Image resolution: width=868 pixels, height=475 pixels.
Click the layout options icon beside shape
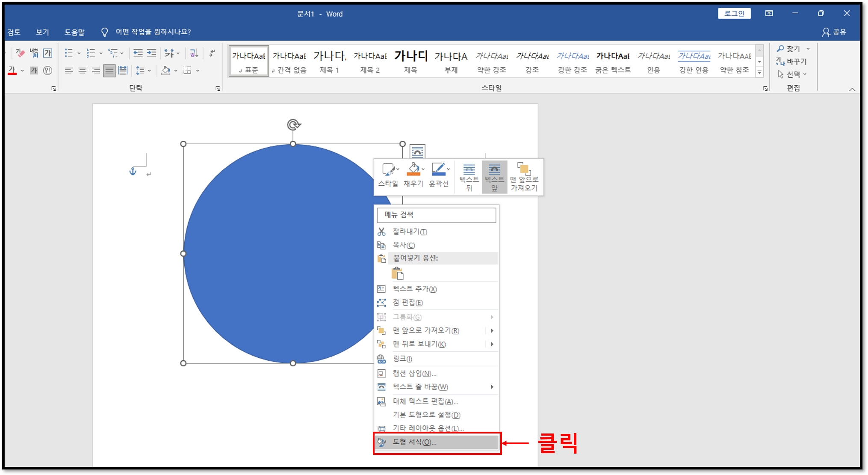(417, 151)
